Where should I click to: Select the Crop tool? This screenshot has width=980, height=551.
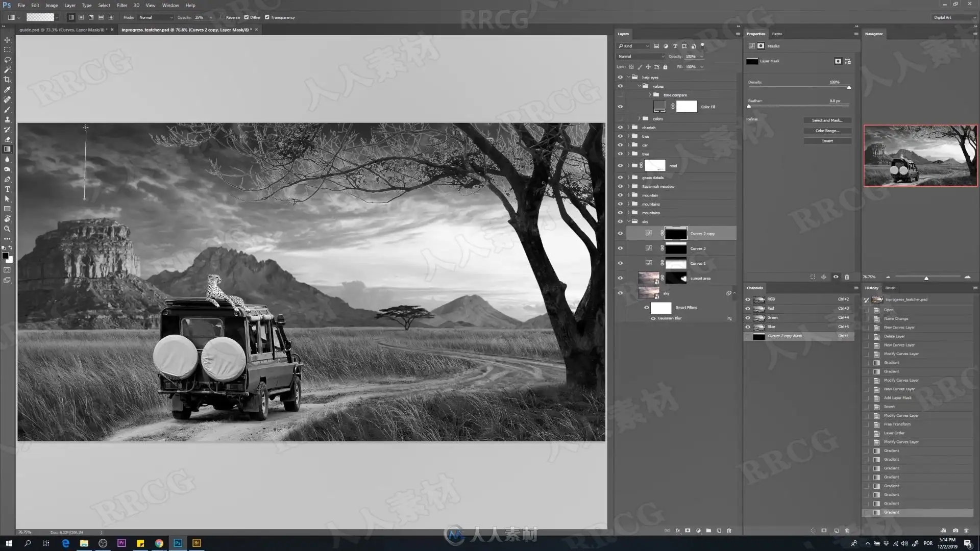7,80
